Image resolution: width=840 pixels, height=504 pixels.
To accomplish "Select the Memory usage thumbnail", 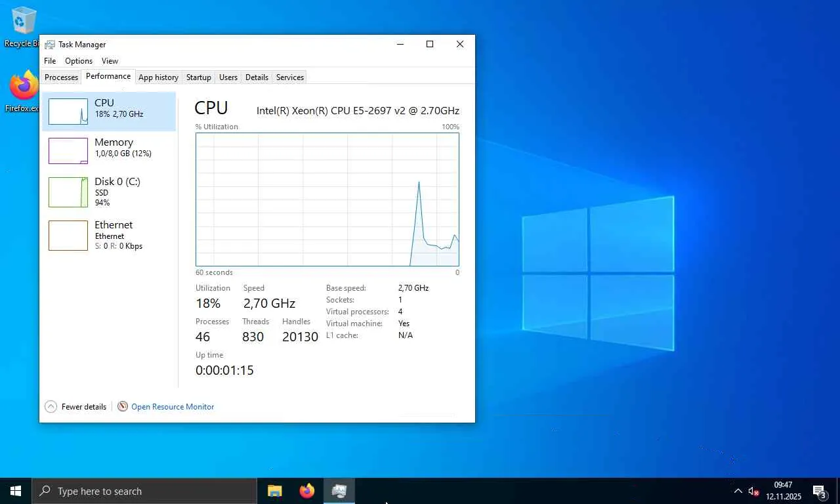I will pos(68,151).
